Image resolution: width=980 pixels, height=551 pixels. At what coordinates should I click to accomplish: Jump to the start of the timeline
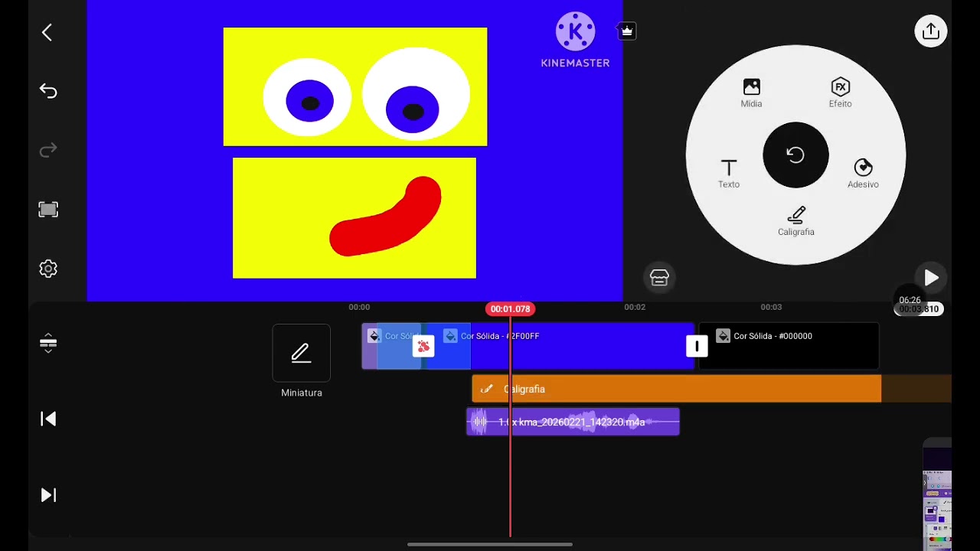48,419
